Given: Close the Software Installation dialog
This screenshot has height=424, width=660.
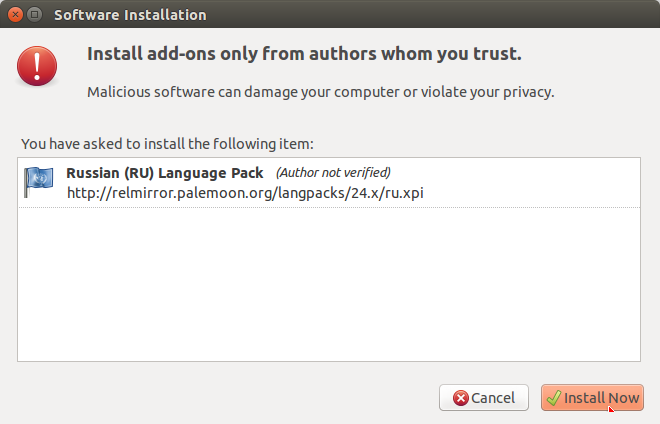Looking at the screenshot, I should (16, 15).
